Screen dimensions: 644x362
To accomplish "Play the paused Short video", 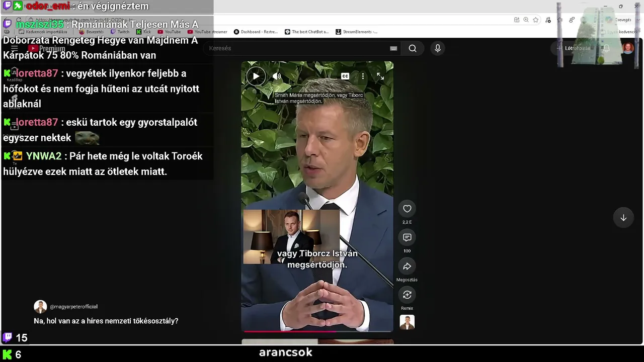I will point(256,76).
